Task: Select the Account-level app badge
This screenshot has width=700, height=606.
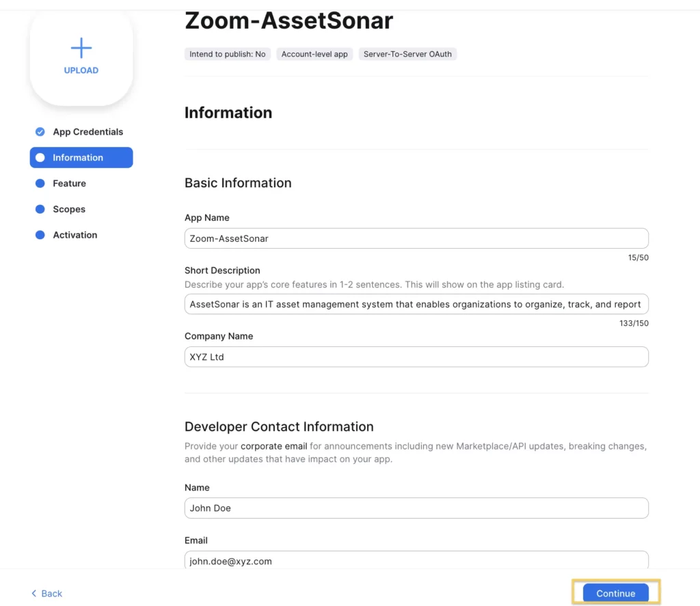Action: [x=314, y=53]
